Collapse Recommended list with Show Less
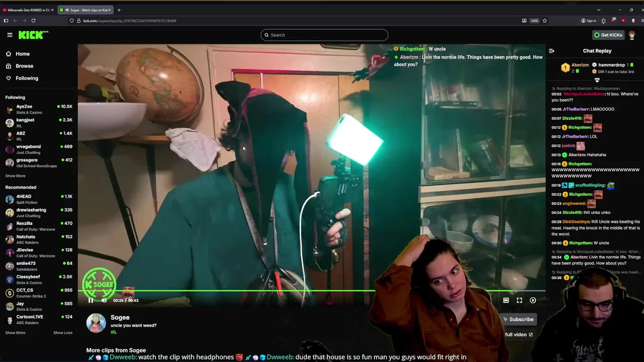Viewport: 644px width, 362px height. coord(63,333)
